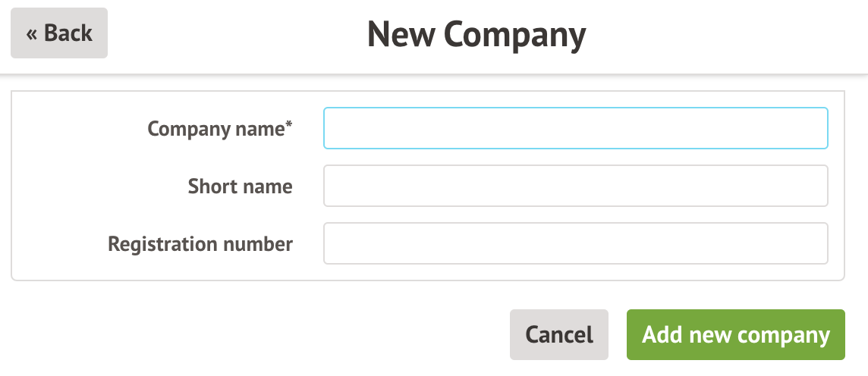
Task: Discard the form using Cancel
Action: pos(558,334)
